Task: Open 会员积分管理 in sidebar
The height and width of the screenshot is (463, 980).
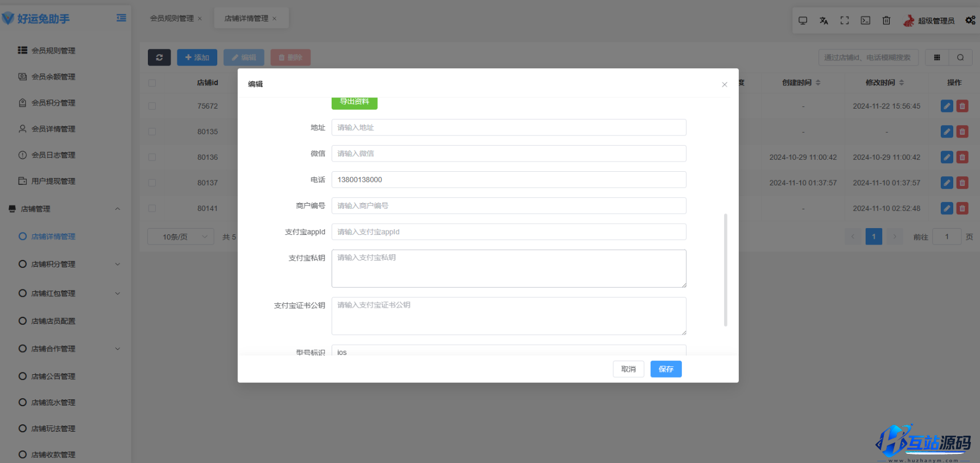Action: tap(53, 103)
